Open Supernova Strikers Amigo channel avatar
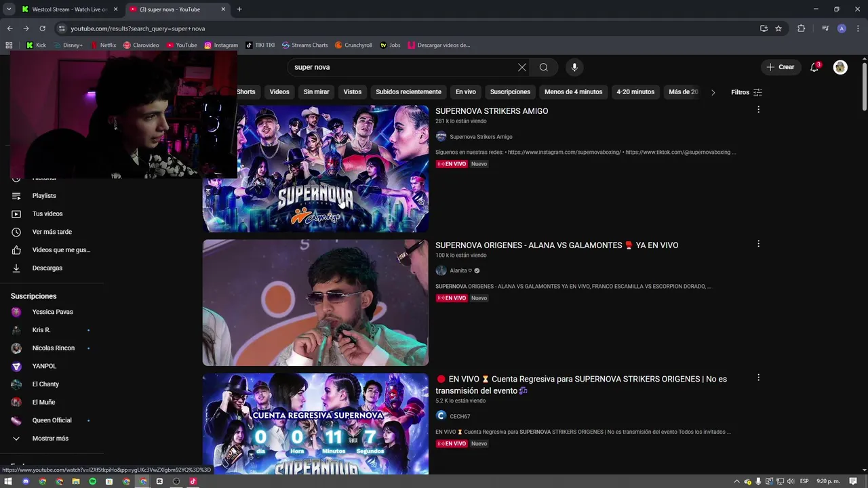The height and width of the screenshot is (488, 868). tap(441, 136)
